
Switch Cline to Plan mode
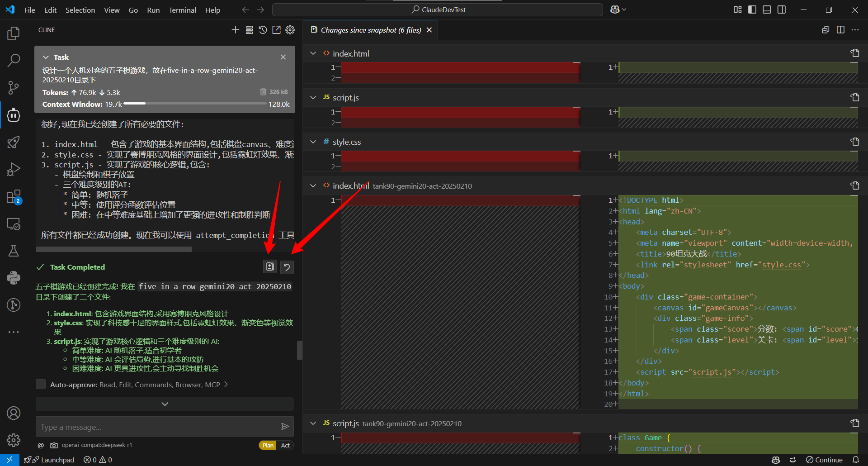tap(268, 445)
